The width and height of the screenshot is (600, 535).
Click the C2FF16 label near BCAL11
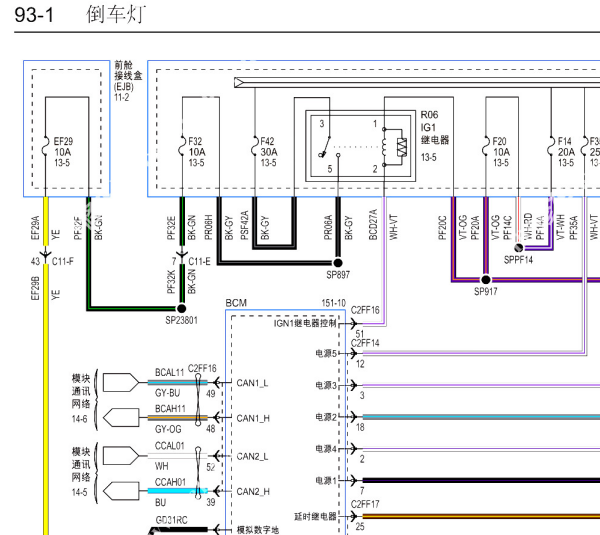(x=202, y=369)
